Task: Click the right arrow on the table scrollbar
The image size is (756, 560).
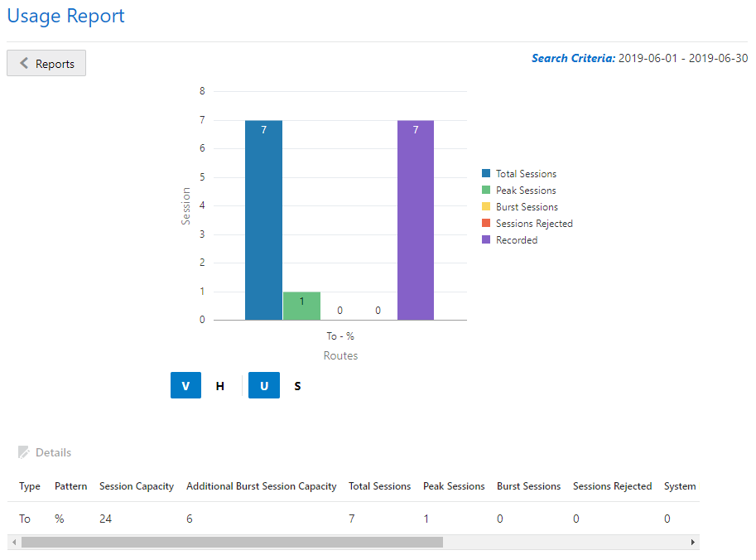Action: click(x=693, y=542)
